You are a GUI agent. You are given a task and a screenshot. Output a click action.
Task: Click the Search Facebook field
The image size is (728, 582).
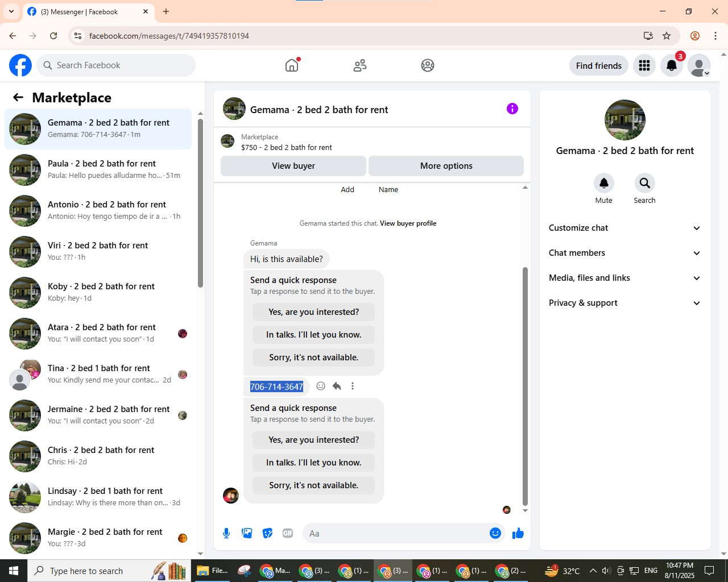116,65
